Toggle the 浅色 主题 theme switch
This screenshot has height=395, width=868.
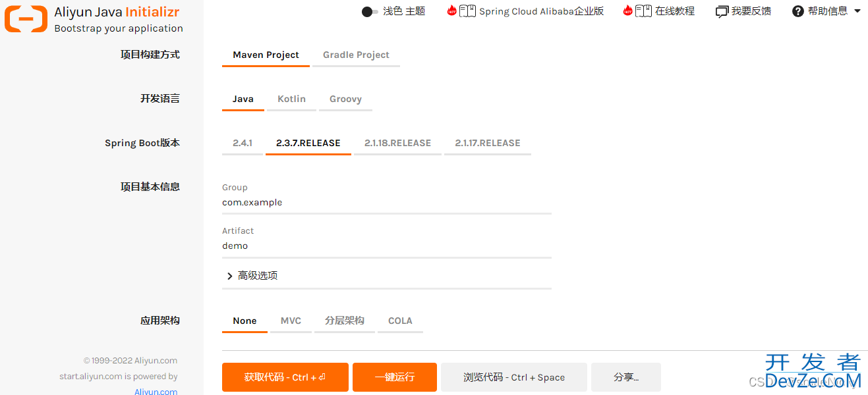tap(370, 11)
